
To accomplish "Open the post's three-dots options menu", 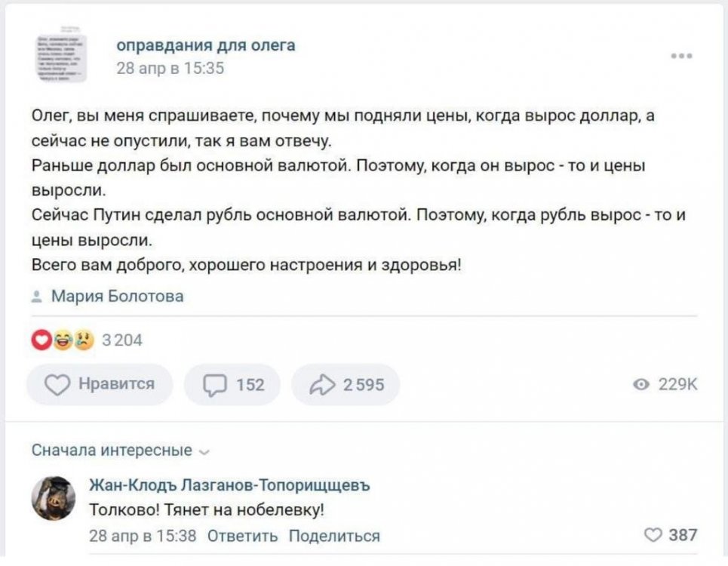I will click(681, 56).
